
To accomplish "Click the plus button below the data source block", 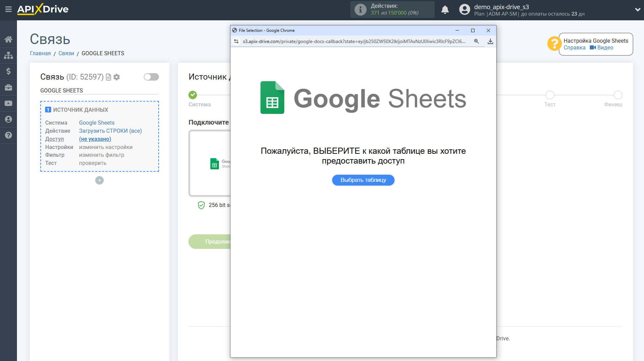I will point(99,180).
